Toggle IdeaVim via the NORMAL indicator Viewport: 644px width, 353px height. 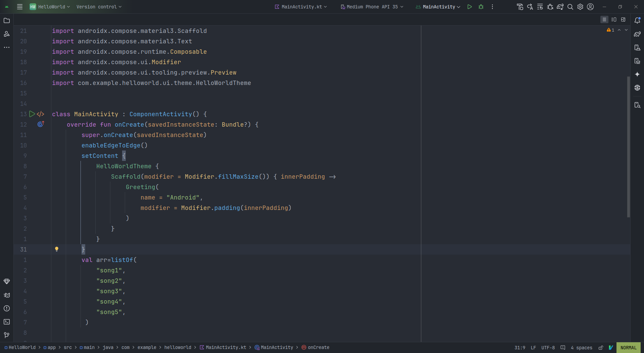pyautogui.click(x=629, y=348)
